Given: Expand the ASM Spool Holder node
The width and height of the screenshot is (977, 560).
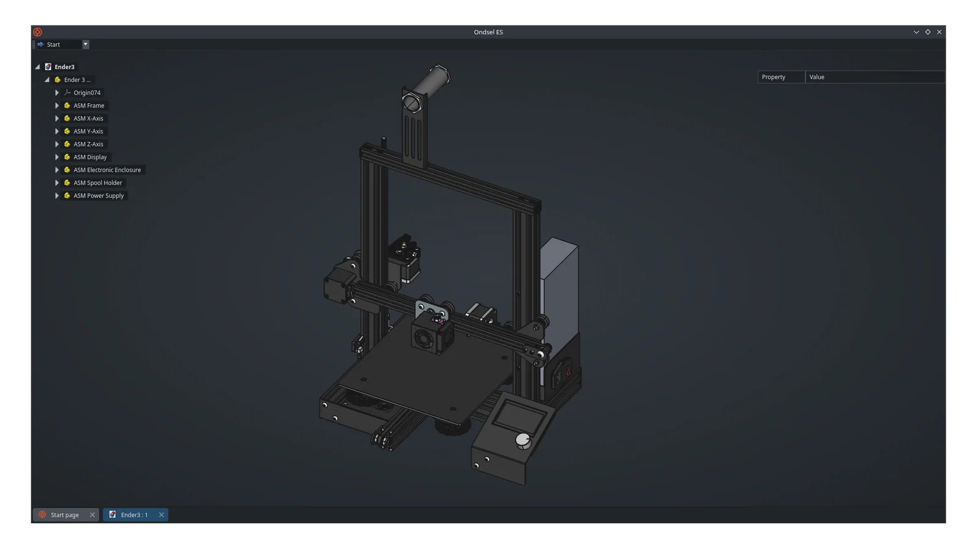Looking at the screenshot, I should pyautogui.click(x=57, y=183).
